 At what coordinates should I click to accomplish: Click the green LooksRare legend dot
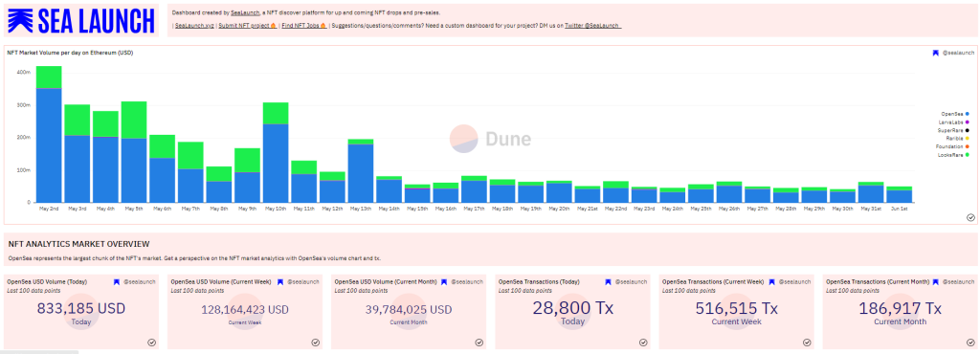968,155
